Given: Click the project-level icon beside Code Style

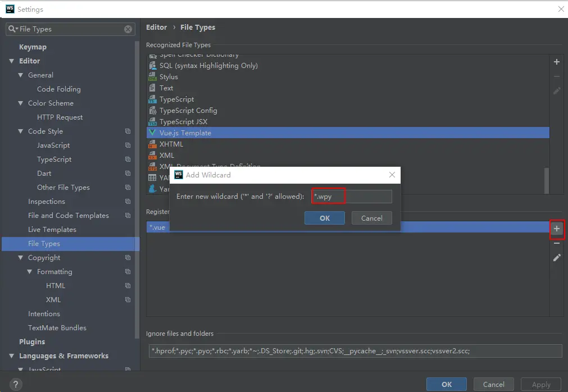Looking at the screenshot, I should tap(128, 131).
